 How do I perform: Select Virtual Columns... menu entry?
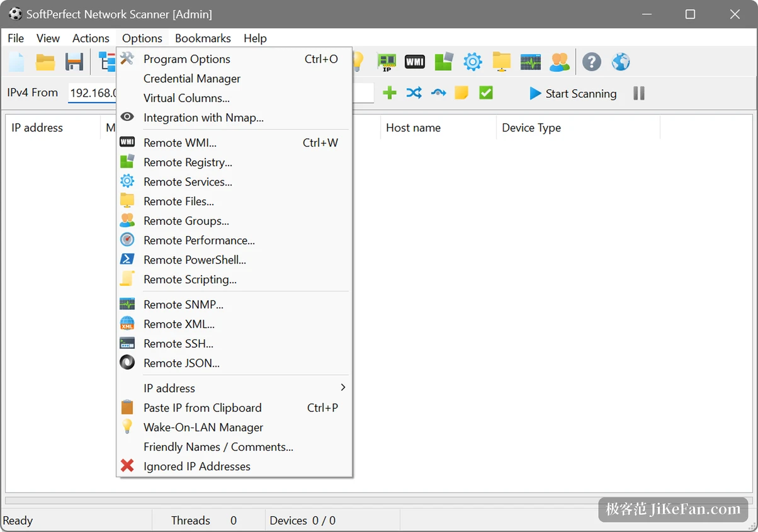pos(234,98)
